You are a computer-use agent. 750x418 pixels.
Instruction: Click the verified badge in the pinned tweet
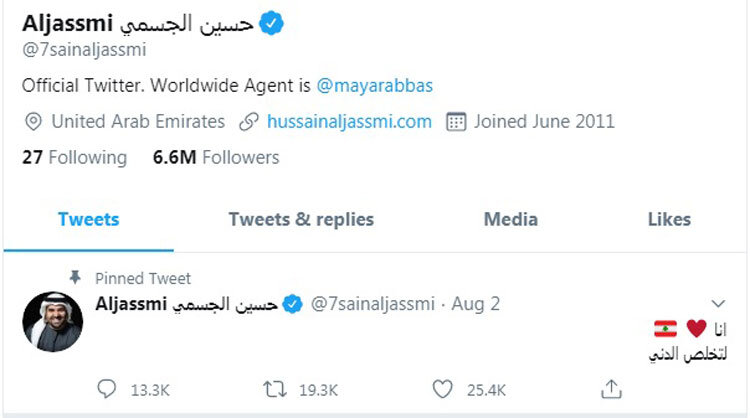pos(291,303)
